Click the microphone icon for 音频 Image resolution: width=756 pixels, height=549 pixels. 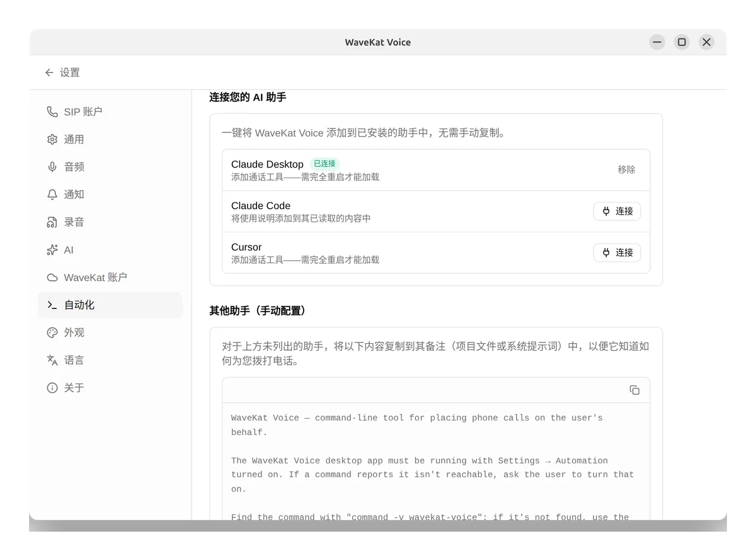point(52,167)
